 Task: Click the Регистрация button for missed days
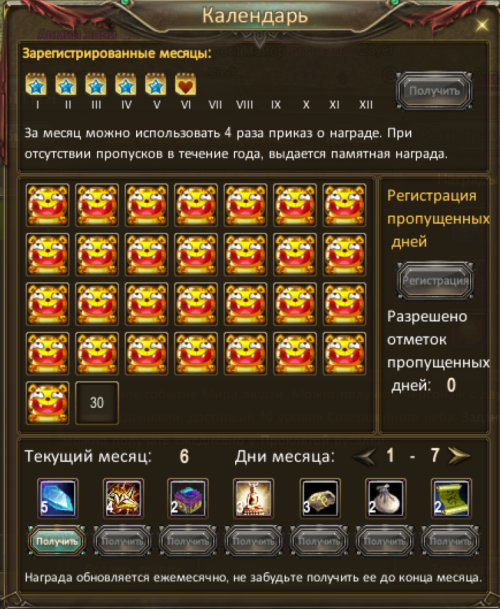click(435, 281)
